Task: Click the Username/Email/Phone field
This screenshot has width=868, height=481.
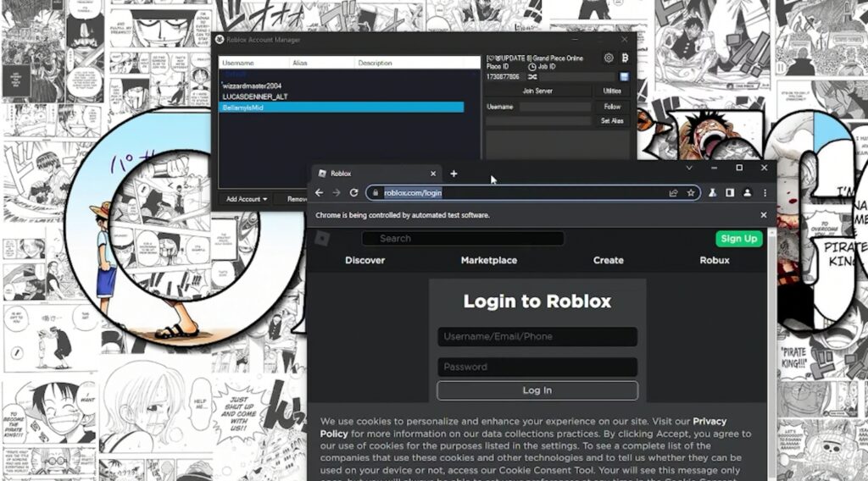Action: [537, 337]
